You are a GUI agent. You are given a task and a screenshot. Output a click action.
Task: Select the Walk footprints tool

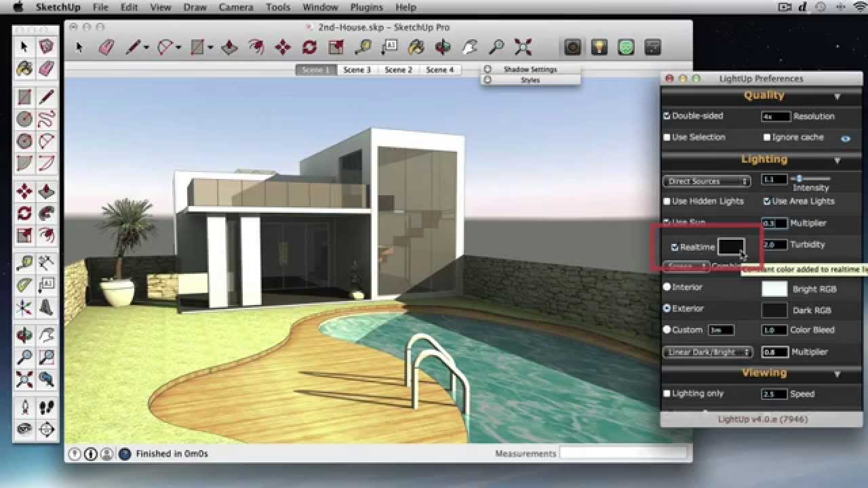46,407
